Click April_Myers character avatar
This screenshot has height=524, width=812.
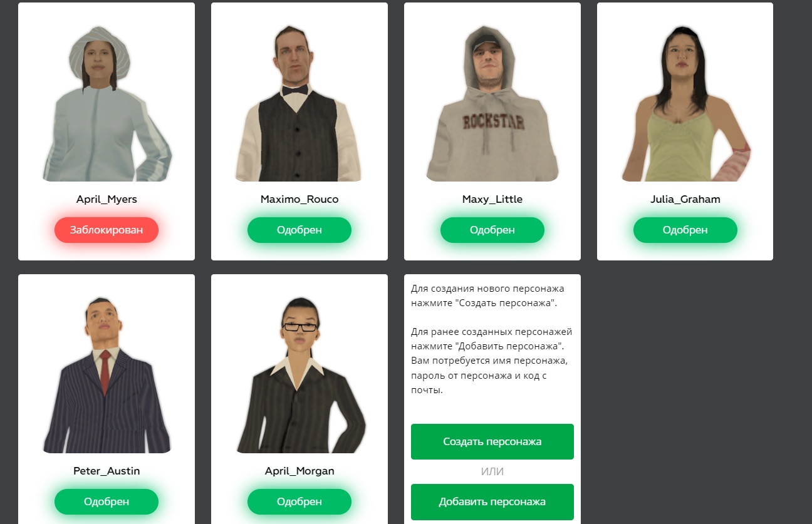pos(107,103)
